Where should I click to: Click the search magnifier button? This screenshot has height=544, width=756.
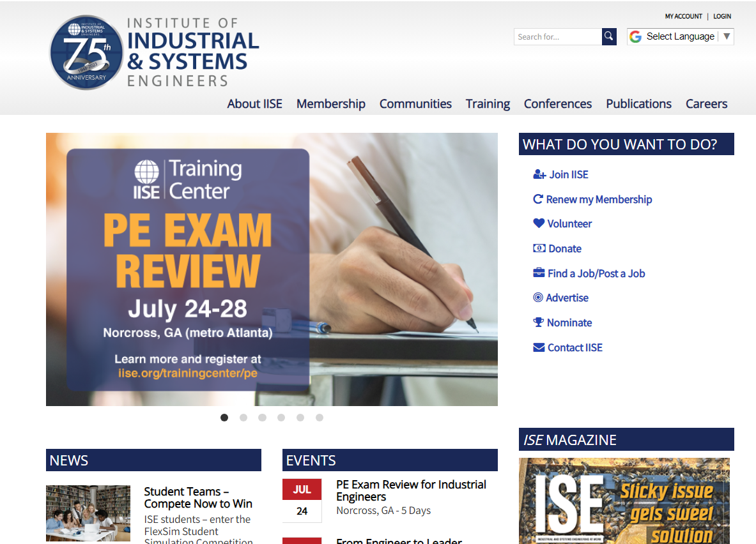coord(609,36)
